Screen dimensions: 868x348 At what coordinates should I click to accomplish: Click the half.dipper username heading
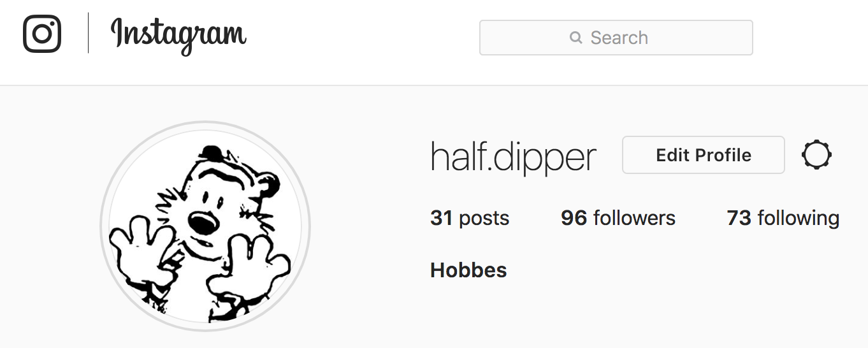[514, 157]
